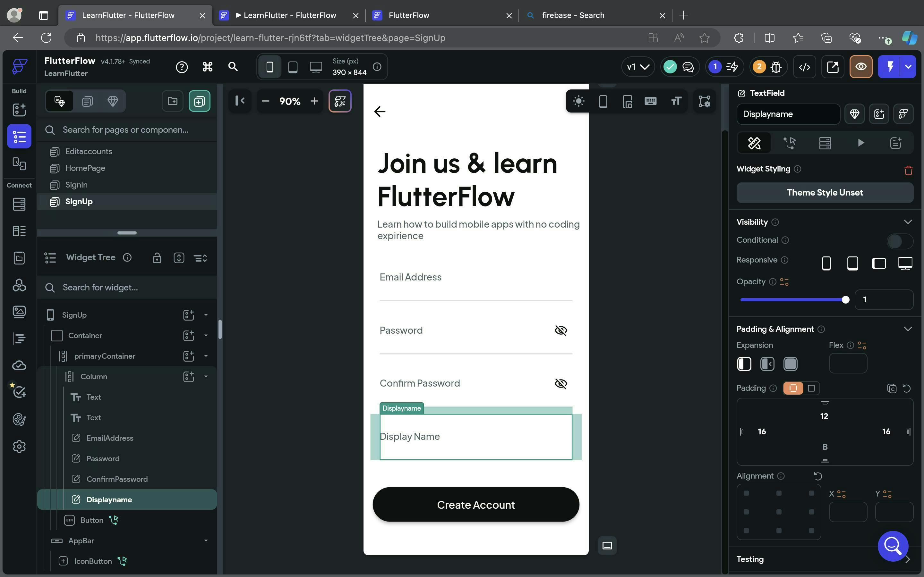This screenshot has width=924, height=577.
Task: Toggle light mode sun icon on canvas
Action: pos(578,101)
